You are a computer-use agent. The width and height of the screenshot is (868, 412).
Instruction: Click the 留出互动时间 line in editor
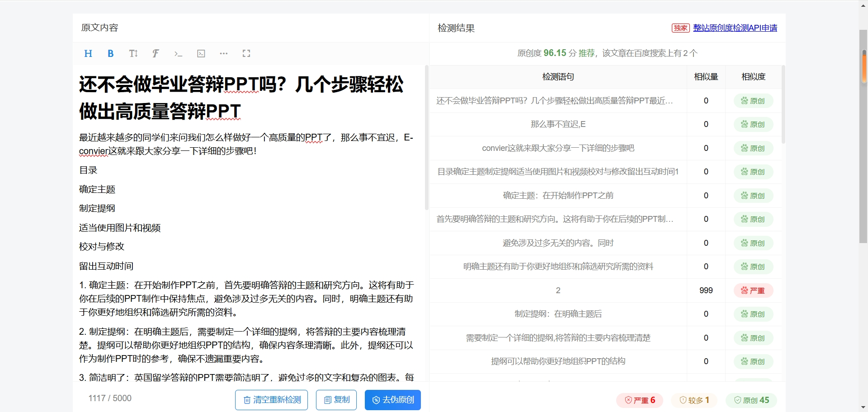point(106,266)
